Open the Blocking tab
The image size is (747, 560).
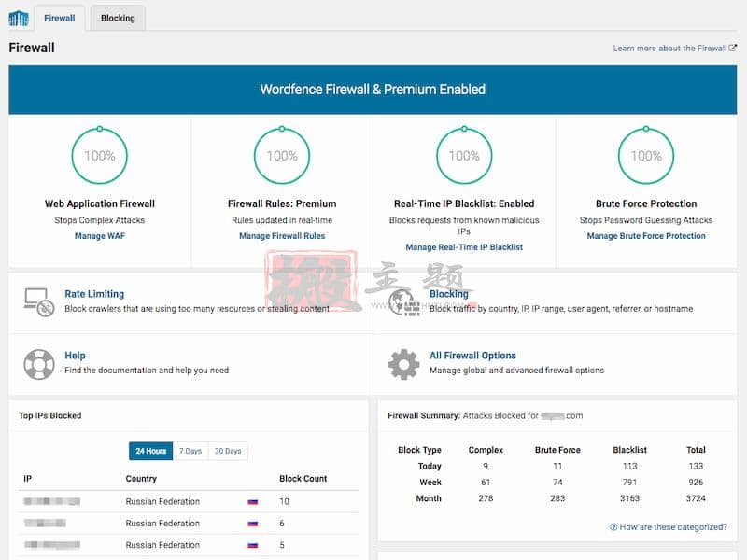pos(118,18)
